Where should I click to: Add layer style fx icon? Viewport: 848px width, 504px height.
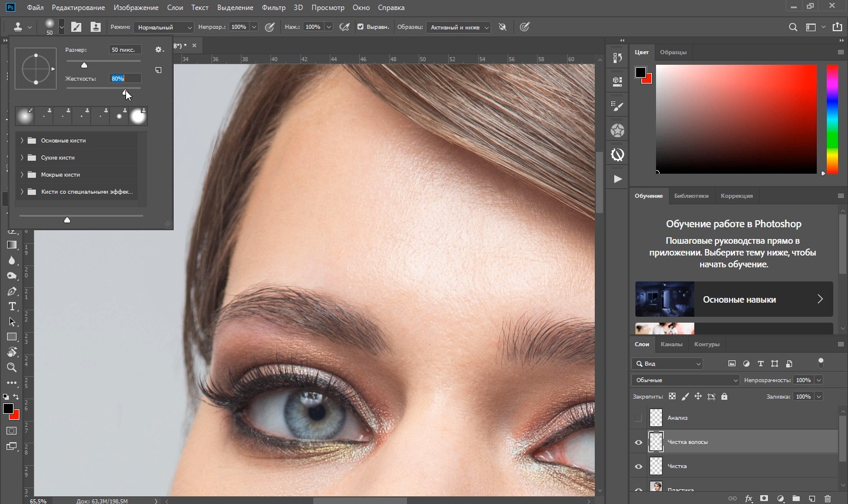coord(748,499)
